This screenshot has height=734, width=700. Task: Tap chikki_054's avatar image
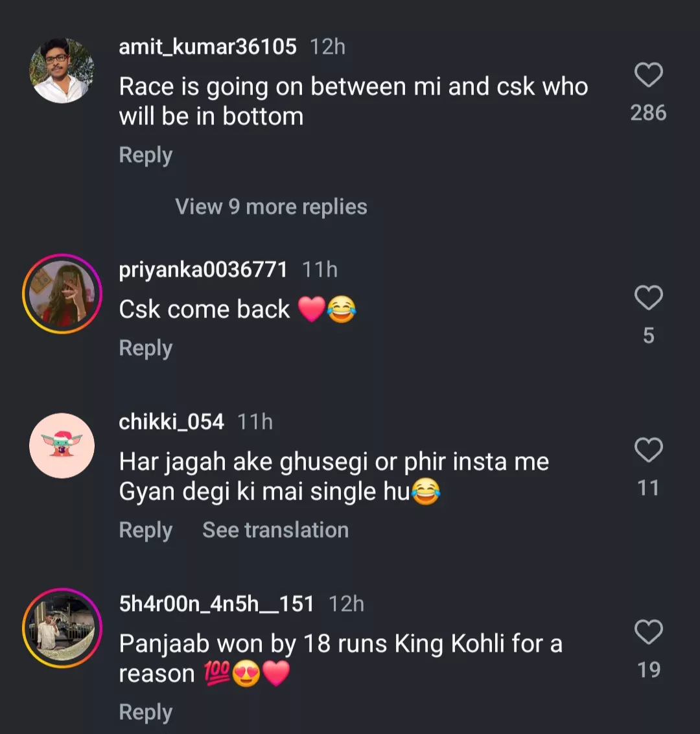tap(62, 446)
